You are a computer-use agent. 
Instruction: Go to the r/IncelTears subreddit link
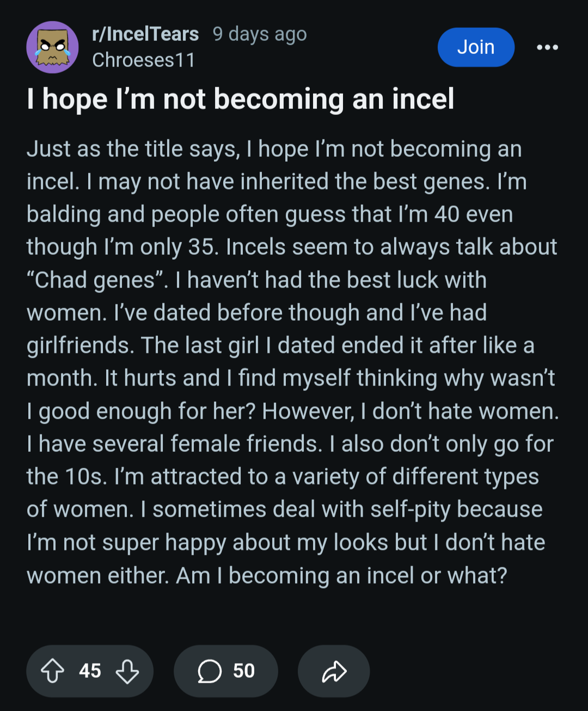click(x=145, y=34)
